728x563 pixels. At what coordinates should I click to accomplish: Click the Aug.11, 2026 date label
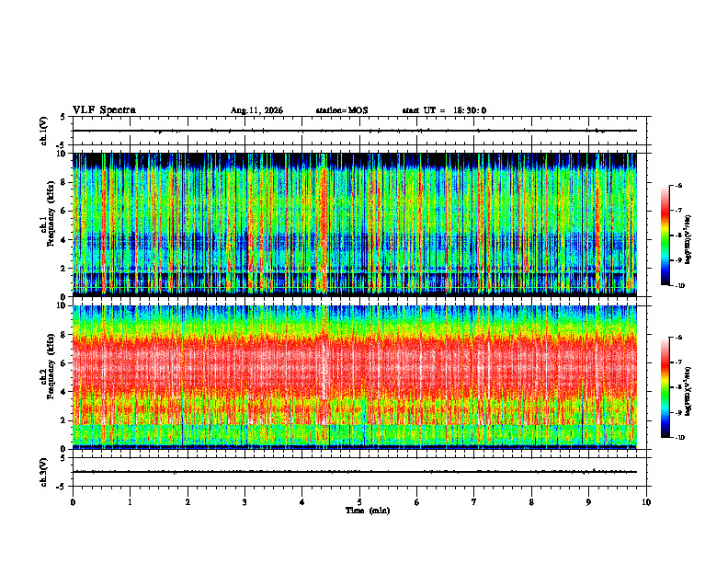pyautogui.click(x=256, y=110)
